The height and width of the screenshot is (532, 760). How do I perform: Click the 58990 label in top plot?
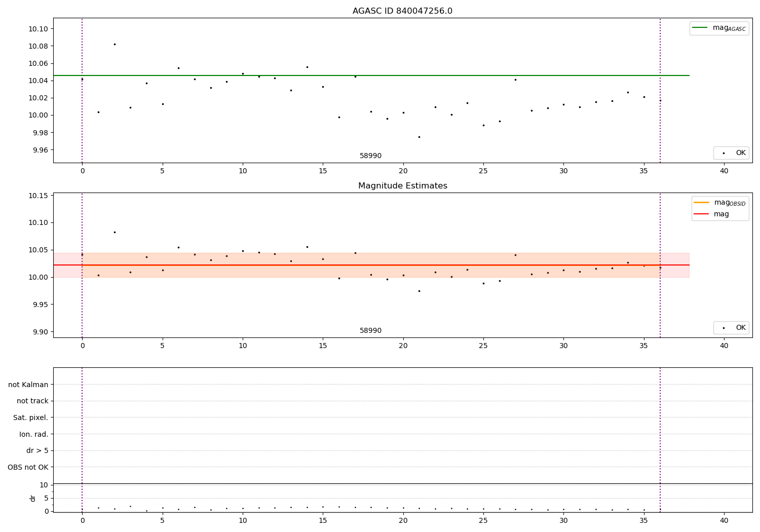click(x=370, y=156)
